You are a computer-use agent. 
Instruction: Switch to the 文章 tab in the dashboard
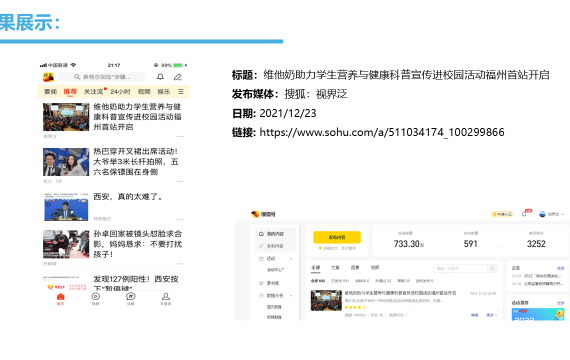335,268
